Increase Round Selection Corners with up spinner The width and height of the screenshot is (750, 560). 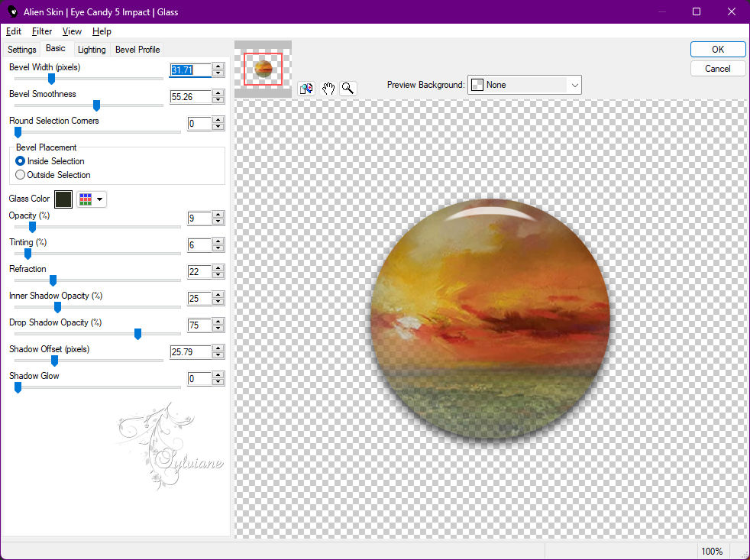click(x=218, y=120)
